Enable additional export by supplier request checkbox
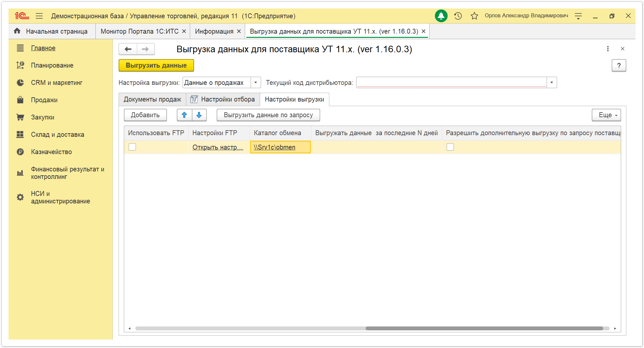This screenshot has height=348, width=644. (450, 147)
